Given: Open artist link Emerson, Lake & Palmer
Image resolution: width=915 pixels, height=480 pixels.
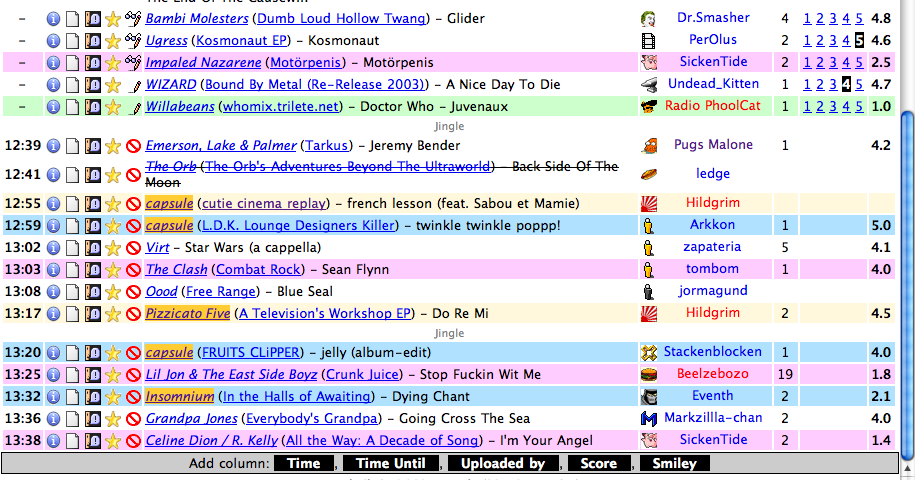Looking at the screenshot, I should (x=221, y=145).
